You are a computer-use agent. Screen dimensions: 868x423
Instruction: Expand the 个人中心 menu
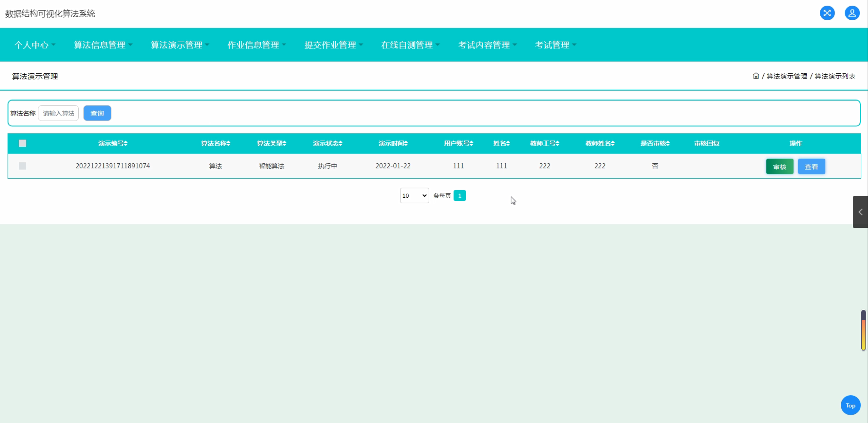34,45
